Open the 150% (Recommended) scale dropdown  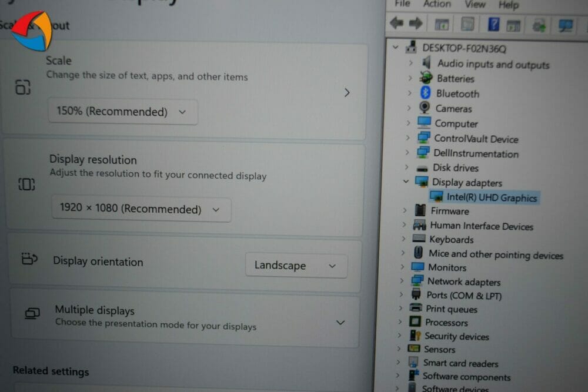[123, 112]
